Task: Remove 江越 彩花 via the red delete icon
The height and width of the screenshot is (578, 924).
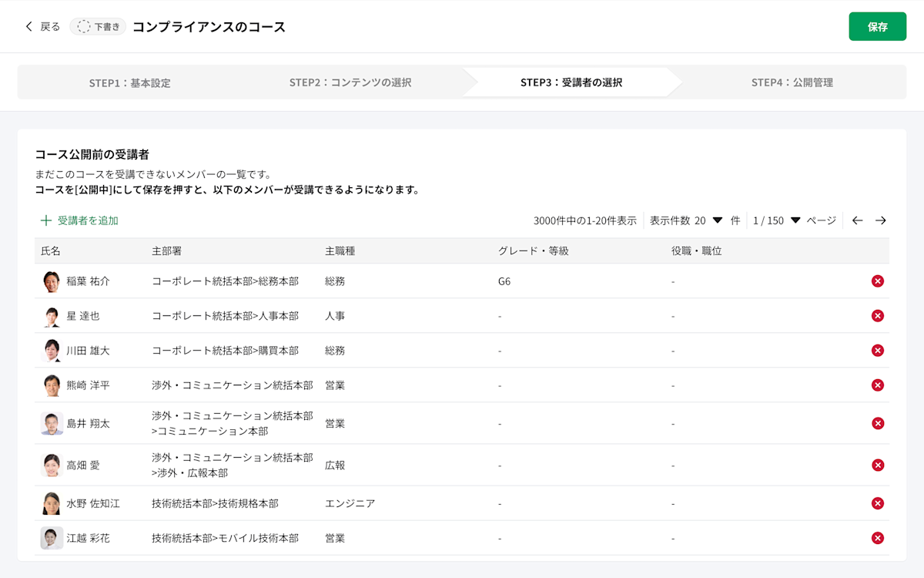Action: (x=877, y=538)
